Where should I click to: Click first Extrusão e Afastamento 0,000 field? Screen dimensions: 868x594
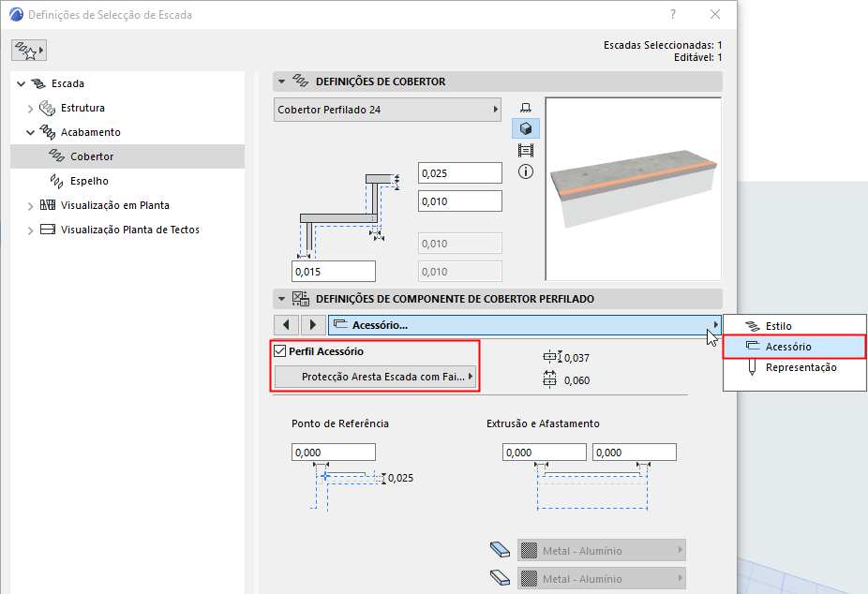click(545, 453)
